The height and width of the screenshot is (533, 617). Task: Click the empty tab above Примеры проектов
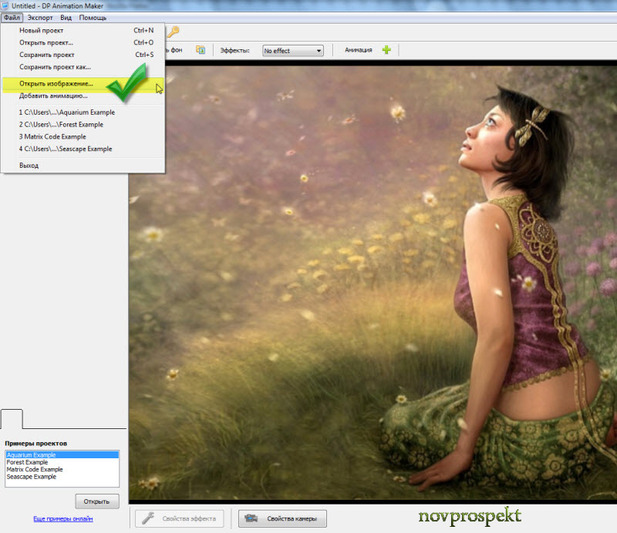pyautogui.click(x=12, y=419)
